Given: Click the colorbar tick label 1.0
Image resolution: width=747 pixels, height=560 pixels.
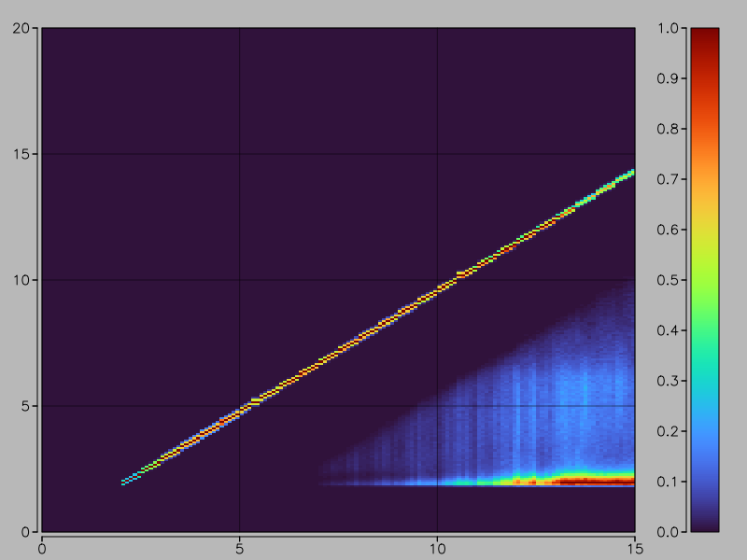Looking at the screenshot, I should (670, 28).
